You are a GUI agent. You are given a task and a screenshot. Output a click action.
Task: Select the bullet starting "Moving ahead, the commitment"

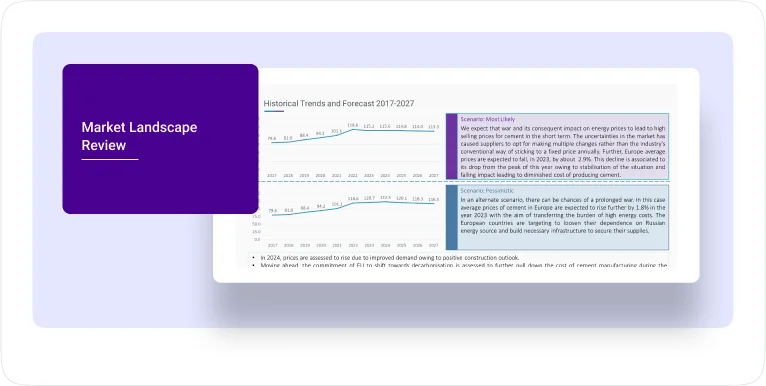pyautogui.click(x=464, y=265)
